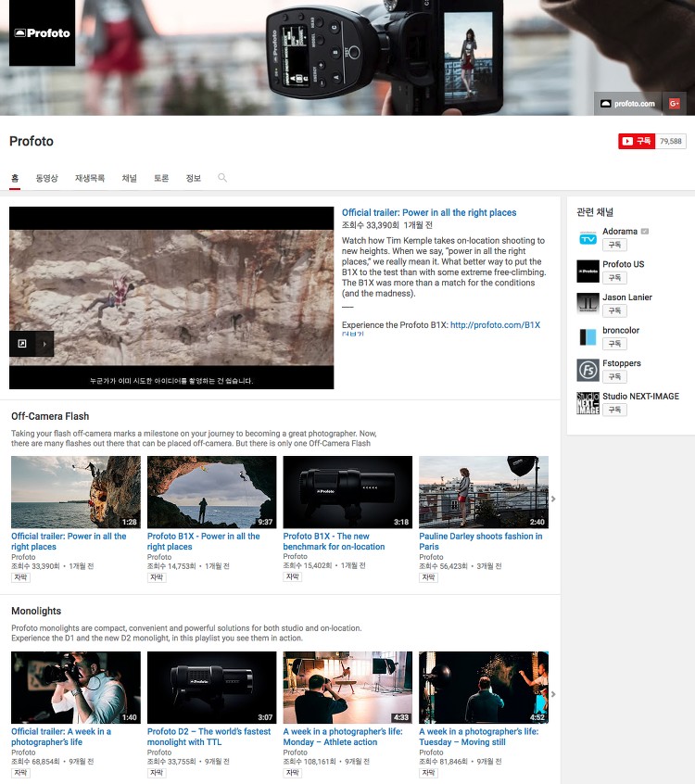Expand Off-Camera Flash row with right chevron
Screen dimensions: 695x784
553,499
